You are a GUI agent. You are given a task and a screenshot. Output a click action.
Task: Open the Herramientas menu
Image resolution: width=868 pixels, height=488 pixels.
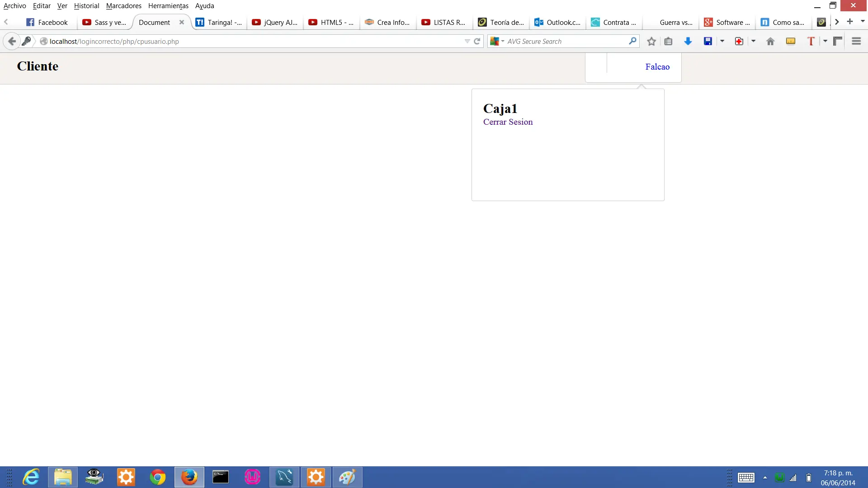[x=168, y=6]
